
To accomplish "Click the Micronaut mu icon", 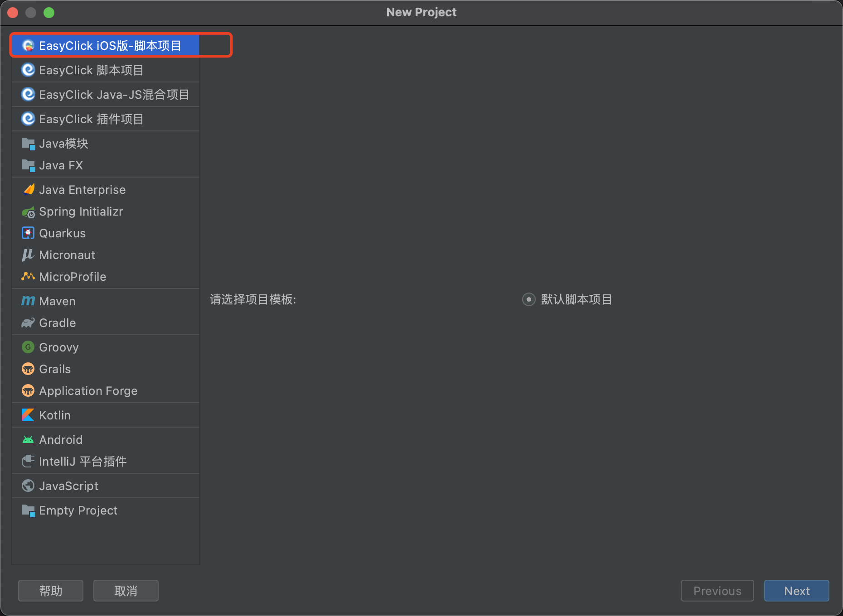I will click(28, 255).
